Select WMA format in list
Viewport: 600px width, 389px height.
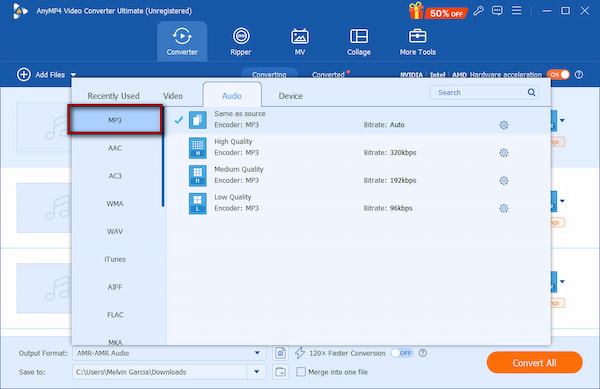point(115,204)
